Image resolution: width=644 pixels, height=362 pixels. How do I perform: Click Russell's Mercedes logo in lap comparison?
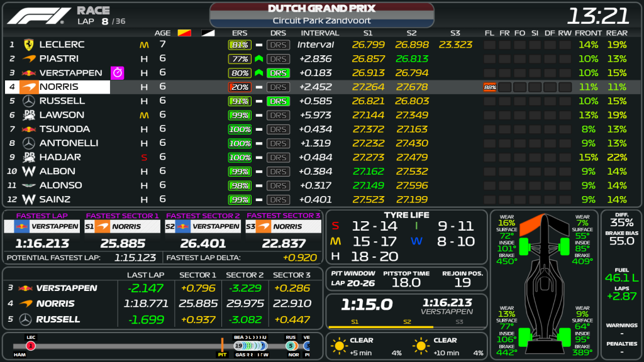(25, 319)
